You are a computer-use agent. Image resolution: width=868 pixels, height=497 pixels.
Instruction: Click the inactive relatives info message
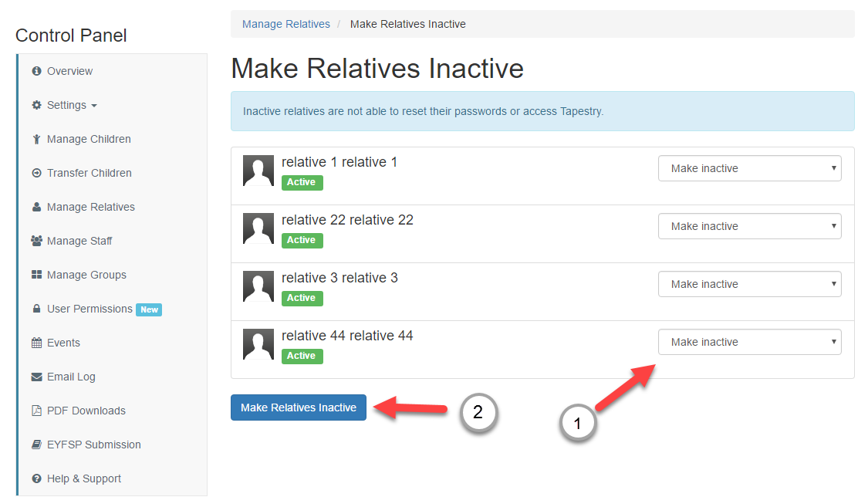click(542, 111)
